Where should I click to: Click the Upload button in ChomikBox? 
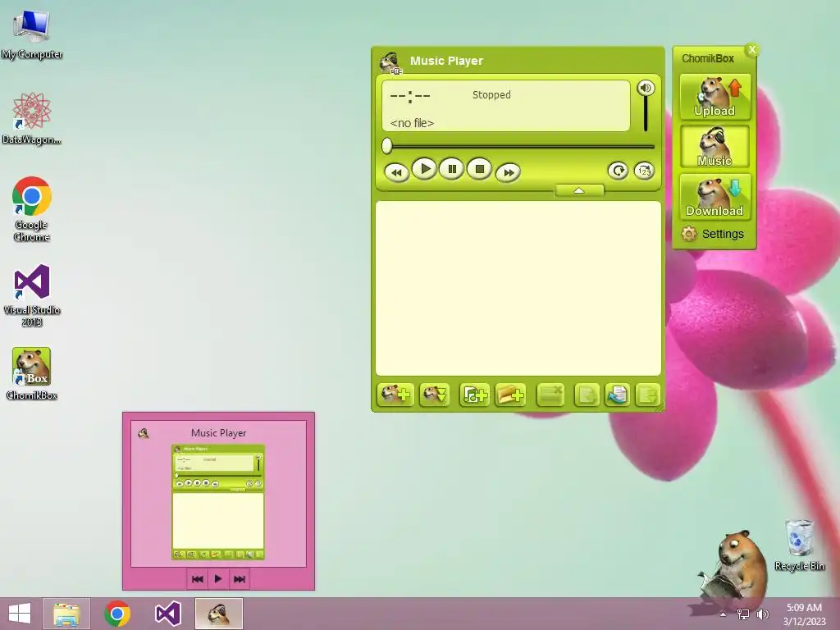pos(714,97)
